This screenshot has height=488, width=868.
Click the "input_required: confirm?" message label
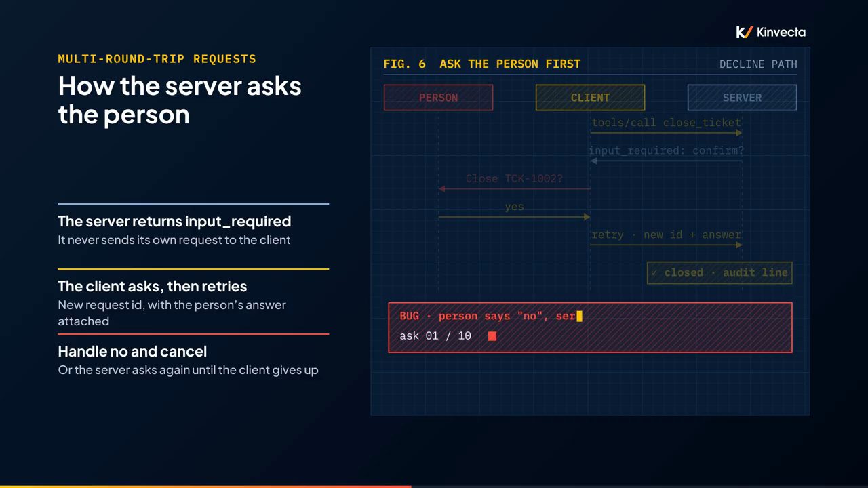[666, 150]
